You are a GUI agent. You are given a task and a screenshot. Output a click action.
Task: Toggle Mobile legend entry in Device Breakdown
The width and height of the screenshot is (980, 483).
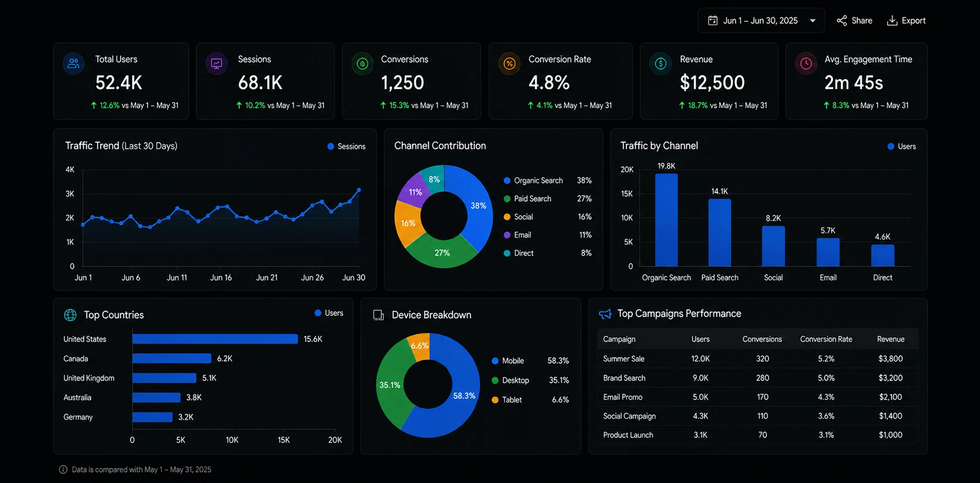tap(530, 361)
